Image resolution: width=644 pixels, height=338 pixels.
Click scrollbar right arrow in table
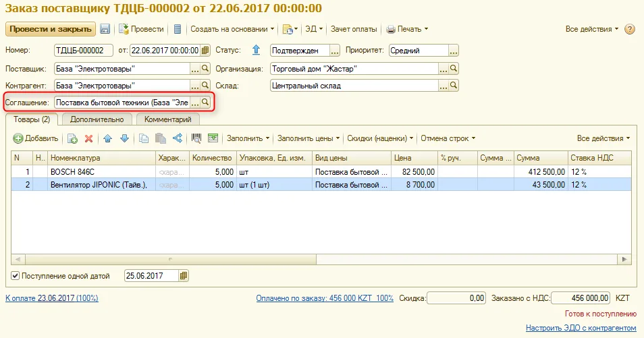(624, 259)
